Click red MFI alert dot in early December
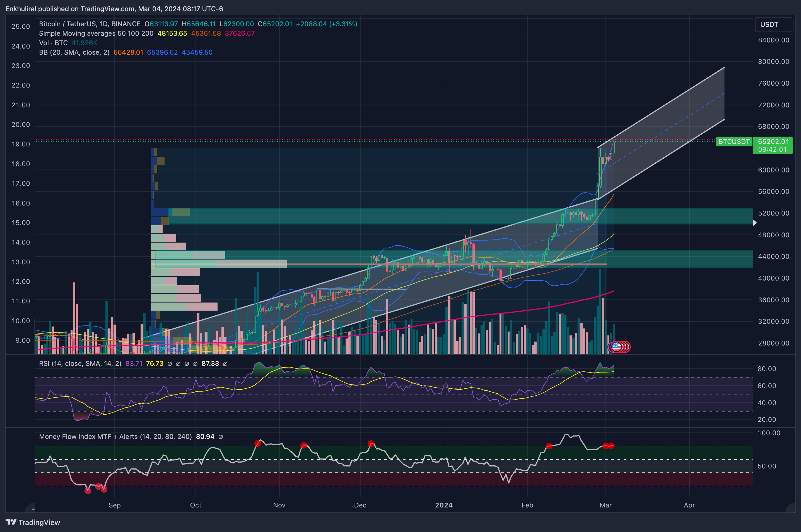 (371, 443)
